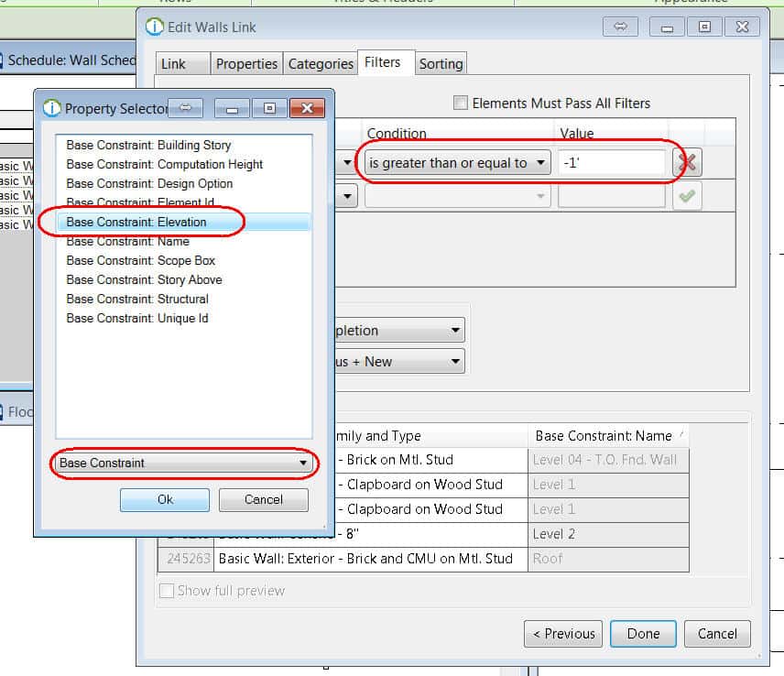This screenshot has height=676, width=784.
Task: Enable Elements Must Pass All Filters
Action: click(x=461, y=103)
